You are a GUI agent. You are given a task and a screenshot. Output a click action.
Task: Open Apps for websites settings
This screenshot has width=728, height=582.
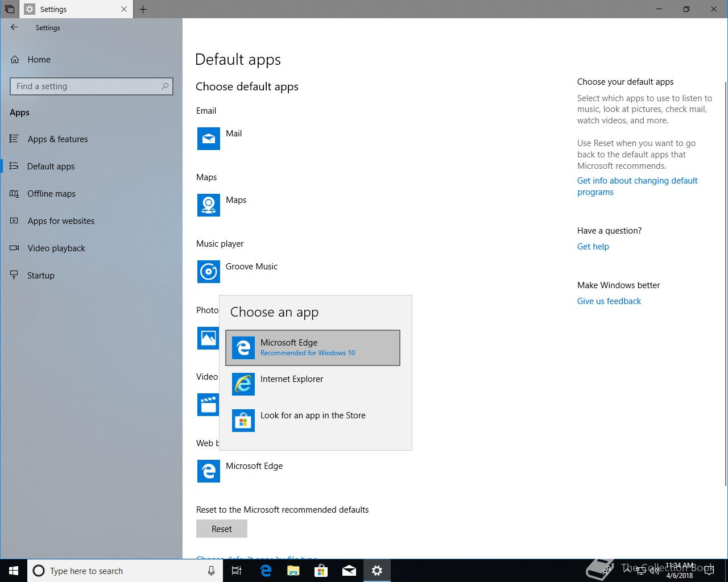pyautogui.click(x=91, y=221)
